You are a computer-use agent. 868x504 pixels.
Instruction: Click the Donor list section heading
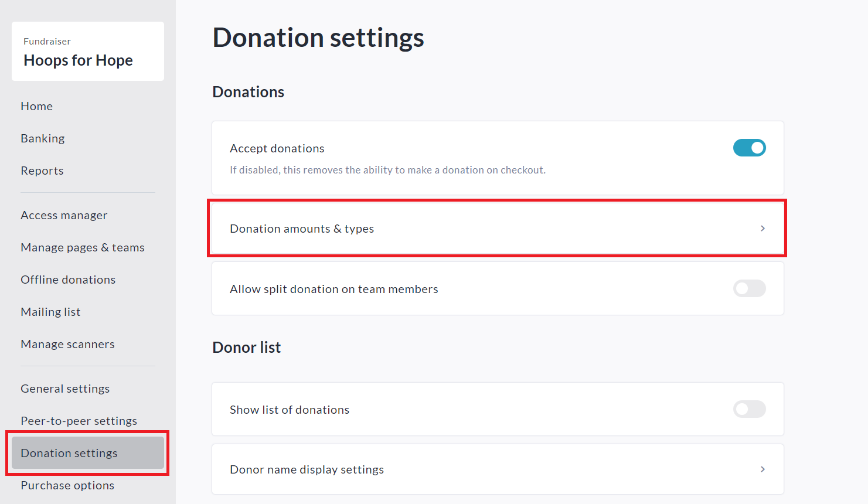coord(247,347)
